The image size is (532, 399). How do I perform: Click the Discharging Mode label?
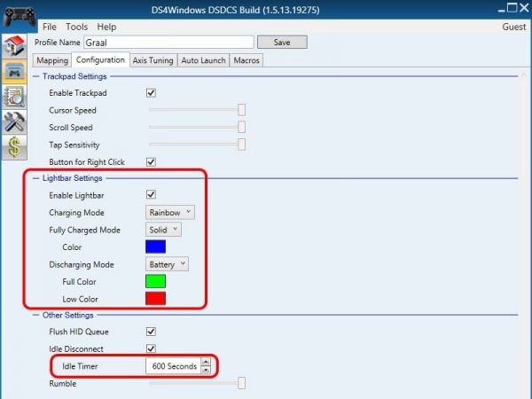pos(82,264)
